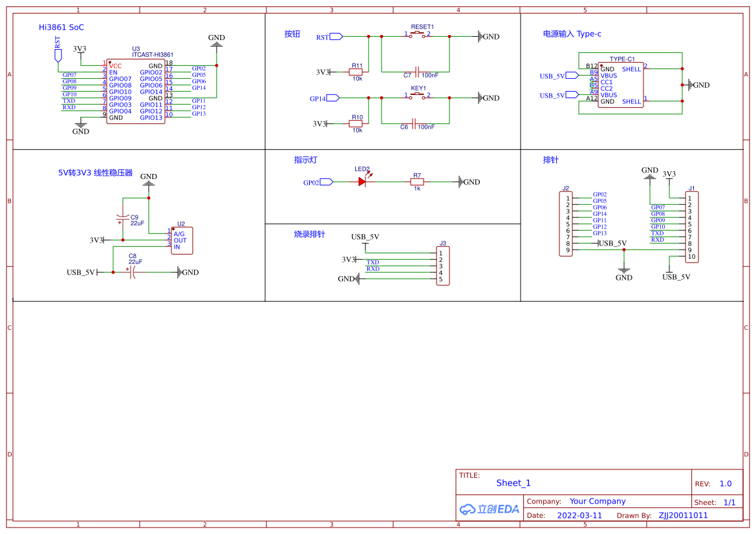This screenshot has height=534, width=756.
Task: Click the "TITLE:" label in title block
Action: click(469, 475)
